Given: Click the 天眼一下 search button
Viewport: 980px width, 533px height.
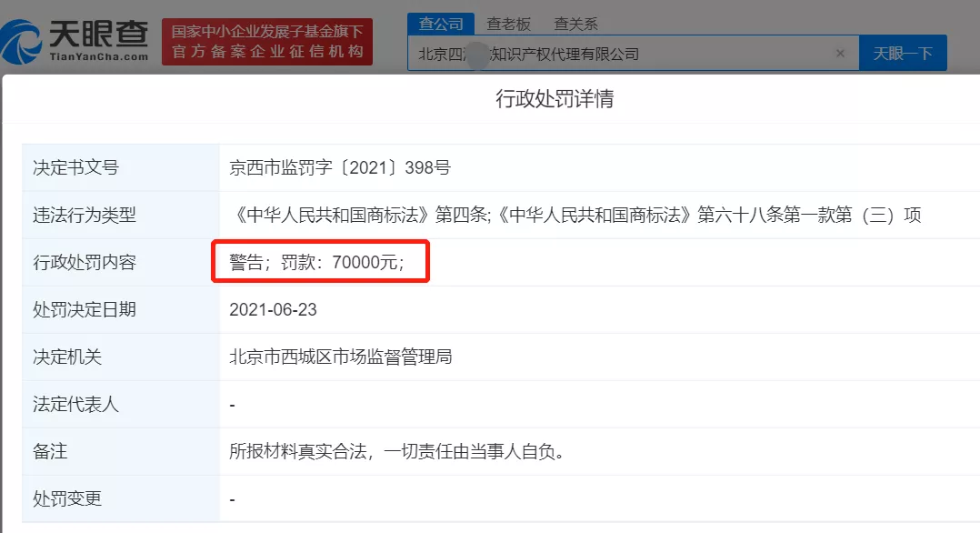Looking at the screenshot, I should [x=903, y=53].
